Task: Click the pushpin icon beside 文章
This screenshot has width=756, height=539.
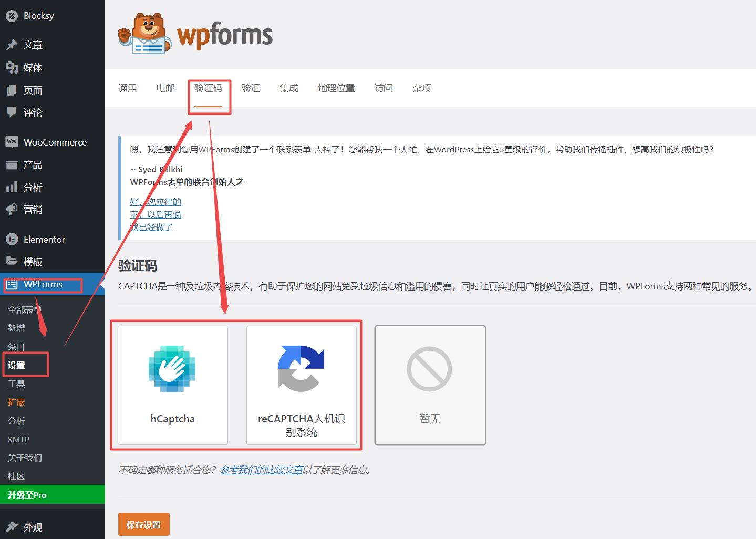Action: point(12,45)
